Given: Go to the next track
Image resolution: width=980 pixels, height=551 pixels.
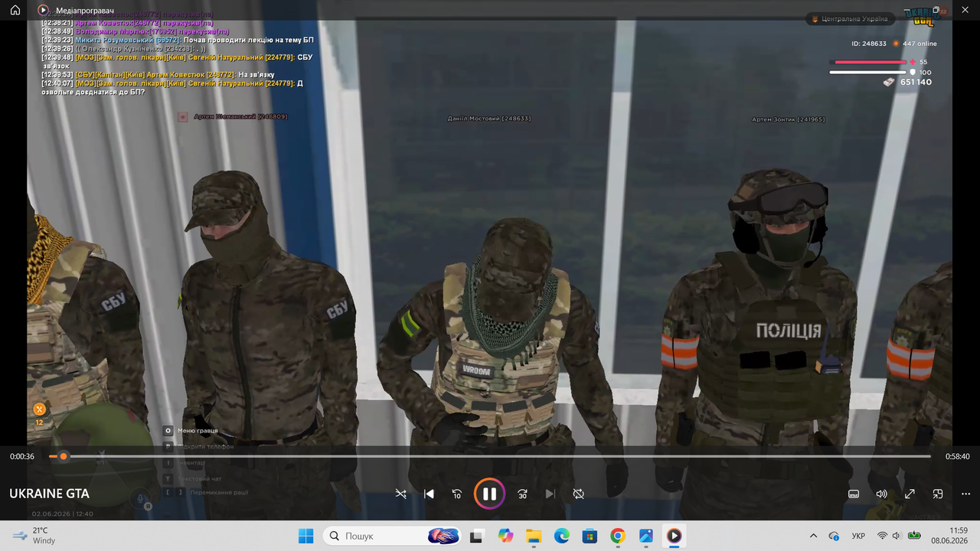Looking at the screenshot, I should coord(550,494).
